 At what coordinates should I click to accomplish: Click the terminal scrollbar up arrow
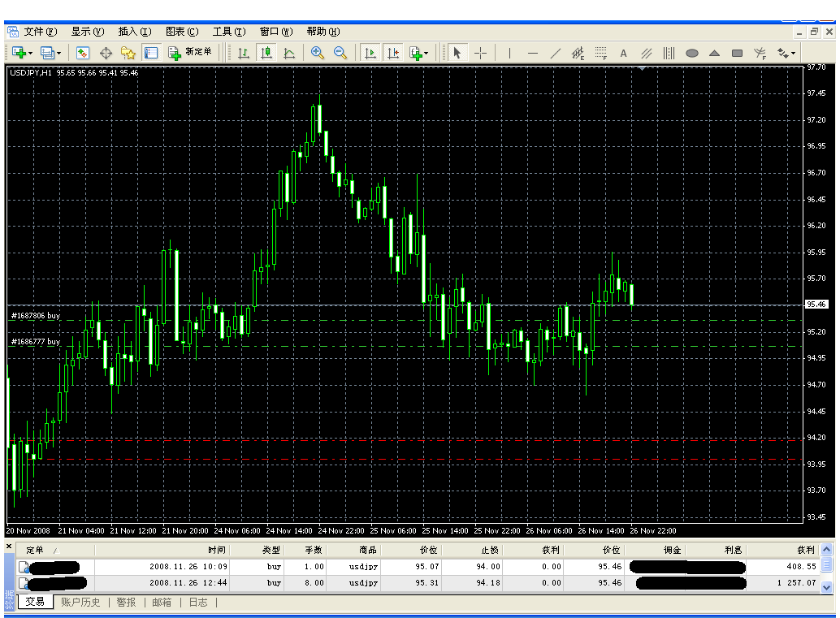[x=827, y=550]
